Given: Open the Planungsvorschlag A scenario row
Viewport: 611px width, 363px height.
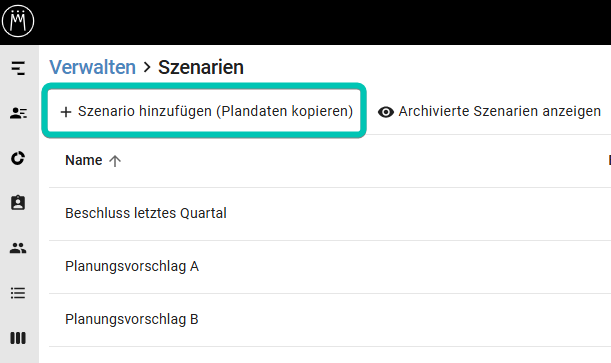Looking at the screenshot, I should click(x=330, y=266).
